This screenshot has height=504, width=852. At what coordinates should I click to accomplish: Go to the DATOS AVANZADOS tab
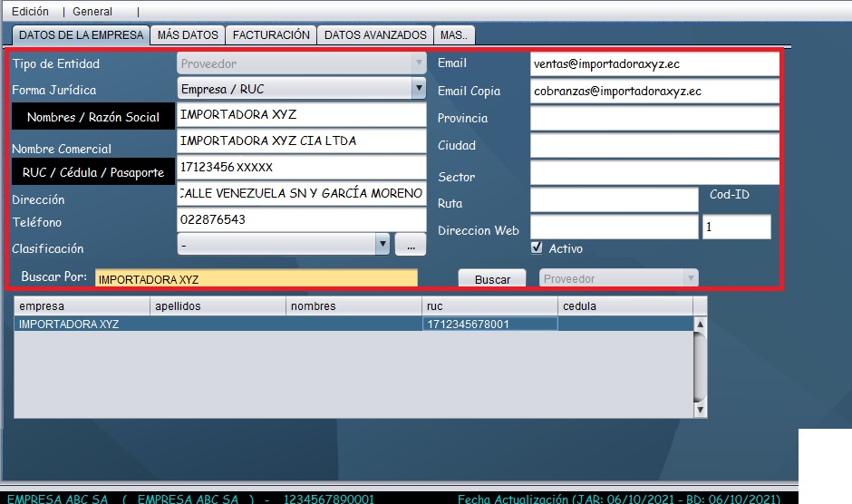[x=375, y=34]
